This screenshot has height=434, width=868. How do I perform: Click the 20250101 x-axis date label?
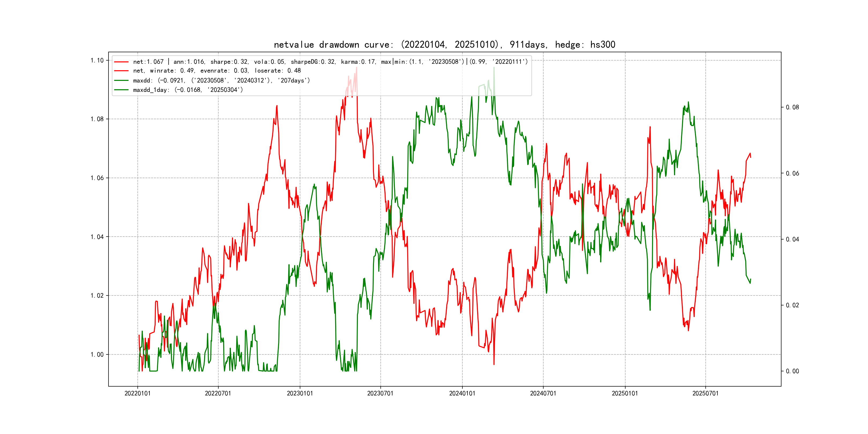[x=625, y=394]
